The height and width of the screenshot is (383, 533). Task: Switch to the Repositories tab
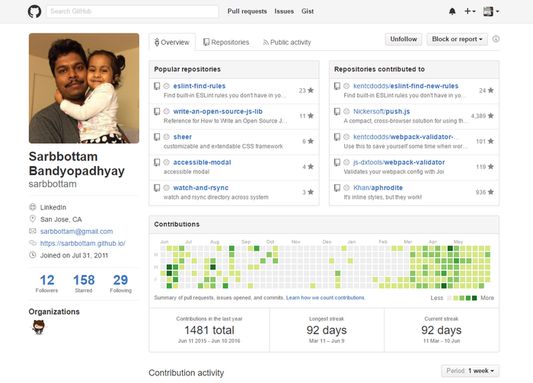click(226, 42)
